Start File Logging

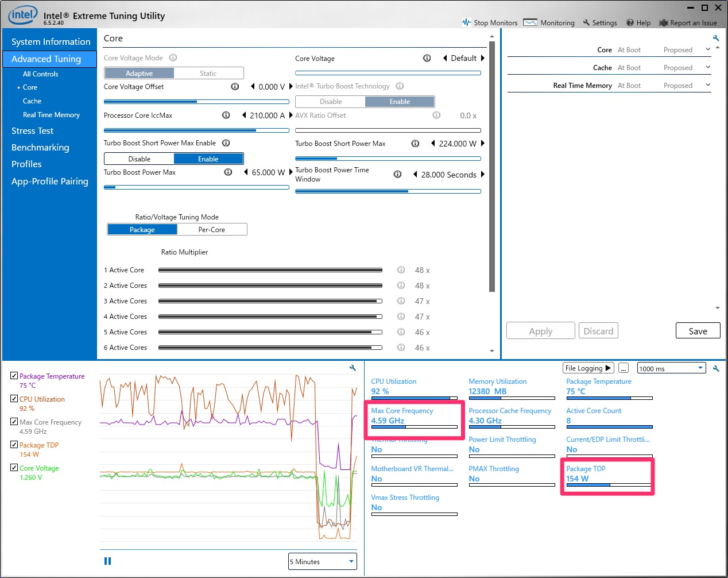click(x=588, y=368)
